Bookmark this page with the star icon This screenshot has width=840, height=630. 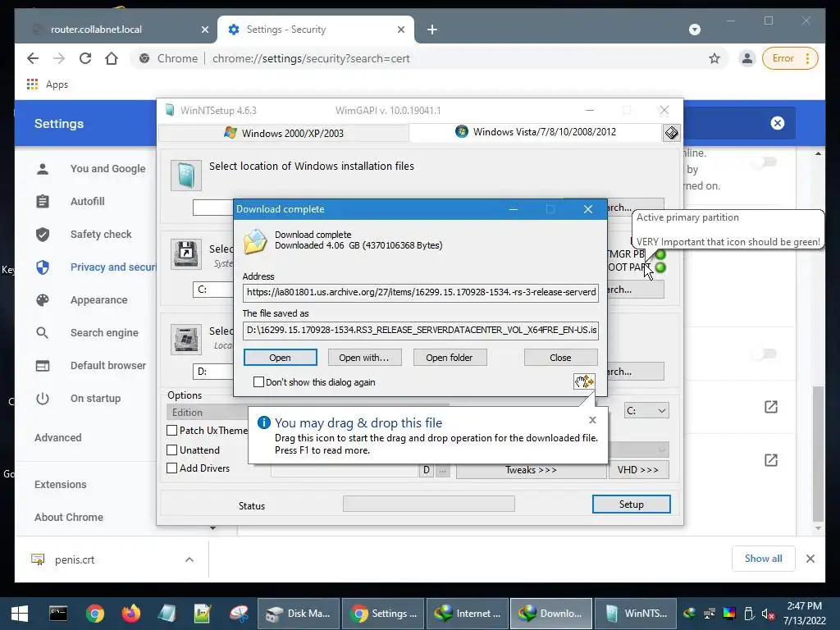pyautogui.click(x=714, y=58)
